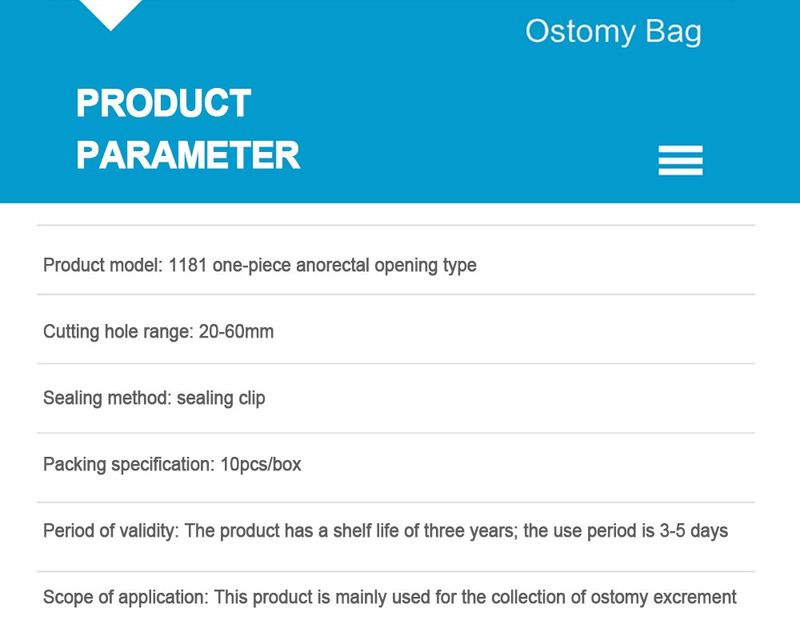Click the divider line below Sealing method
Image resolution: width=800 pixels, height=640 pixels.
point(396,433)
